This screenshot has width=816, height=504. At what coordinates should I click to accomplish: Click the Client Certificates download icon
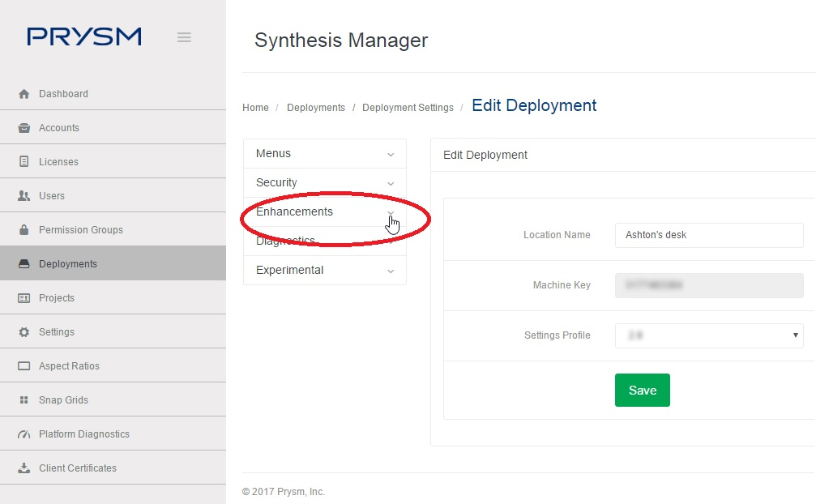coord(24,468)
